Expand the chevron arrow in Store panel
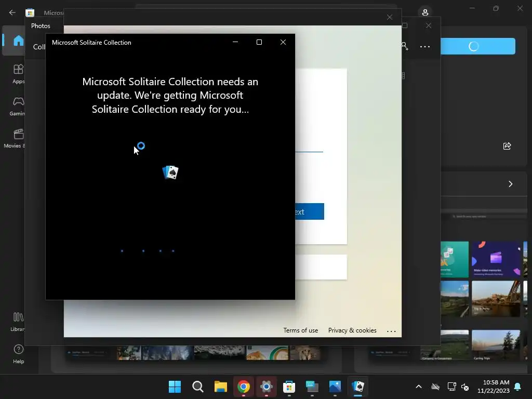532x399 pixels. point(510,184)
